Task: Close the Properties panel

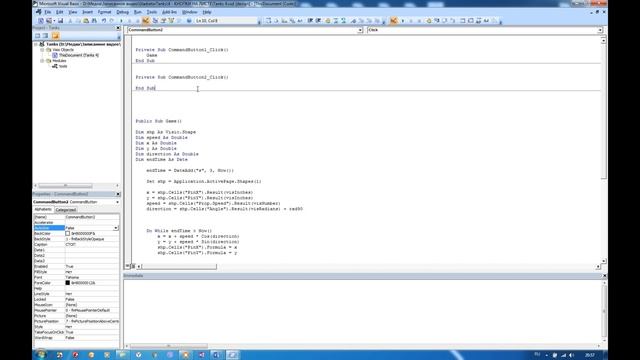Action: 118,194
